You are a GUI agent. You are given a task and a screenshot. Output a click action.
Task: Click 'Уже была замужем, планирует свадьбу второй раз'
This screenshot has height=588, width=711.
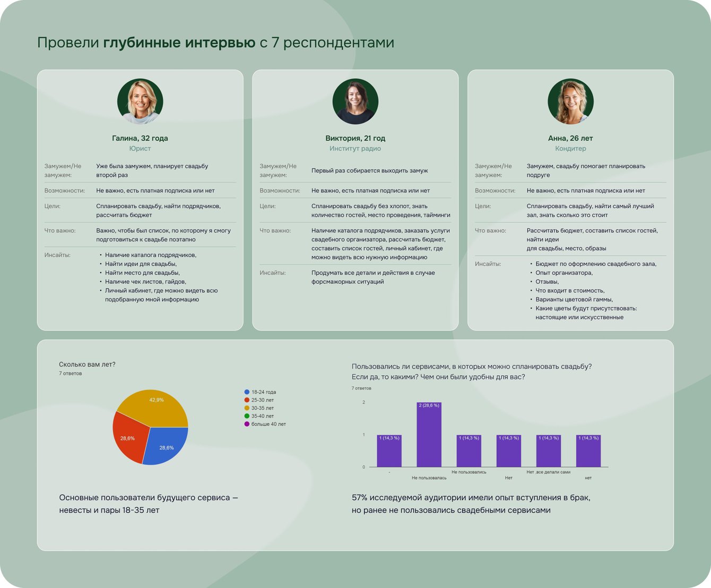152,170
